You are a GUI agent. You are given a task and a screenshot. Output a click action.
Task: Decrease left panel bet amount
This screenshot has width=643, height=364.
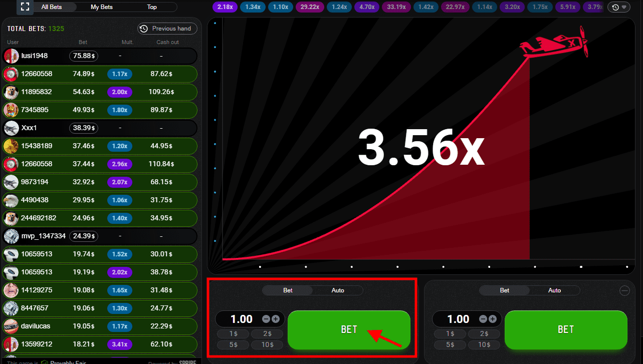[x=266, y=319]
